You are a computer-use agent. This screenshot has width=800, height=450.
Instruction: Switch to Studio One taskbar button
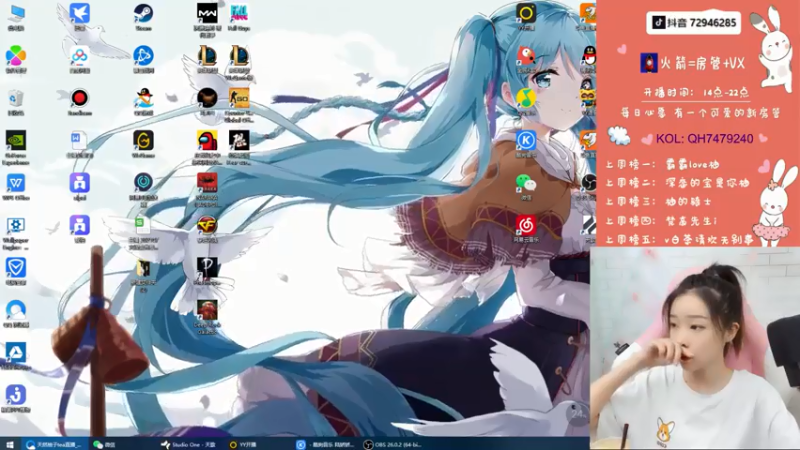pos(189,444)
